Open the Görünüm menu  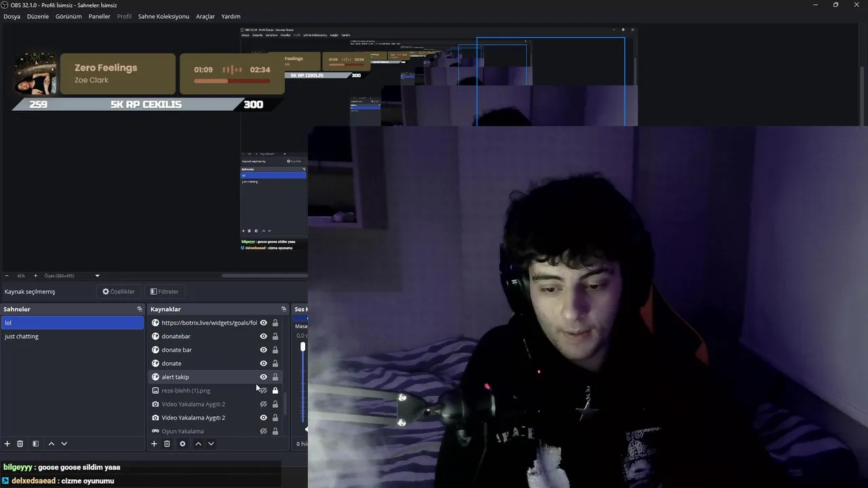click(68, 16)
